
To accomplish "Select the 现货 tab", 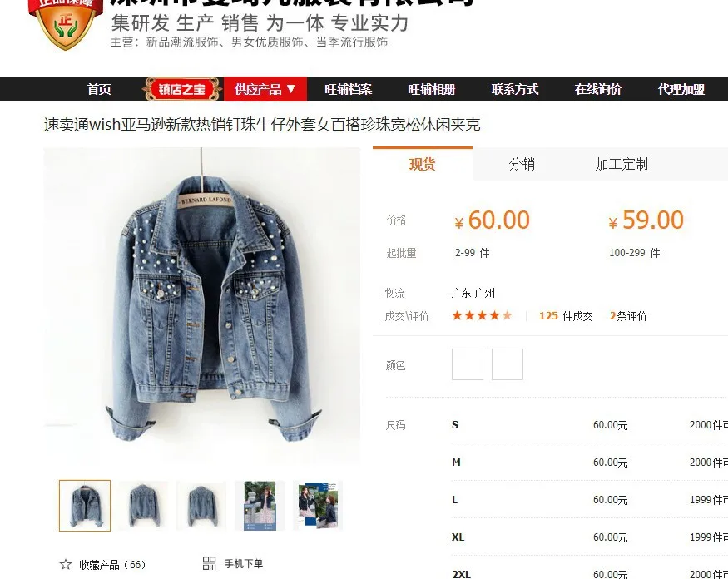I will coord(423,163).
